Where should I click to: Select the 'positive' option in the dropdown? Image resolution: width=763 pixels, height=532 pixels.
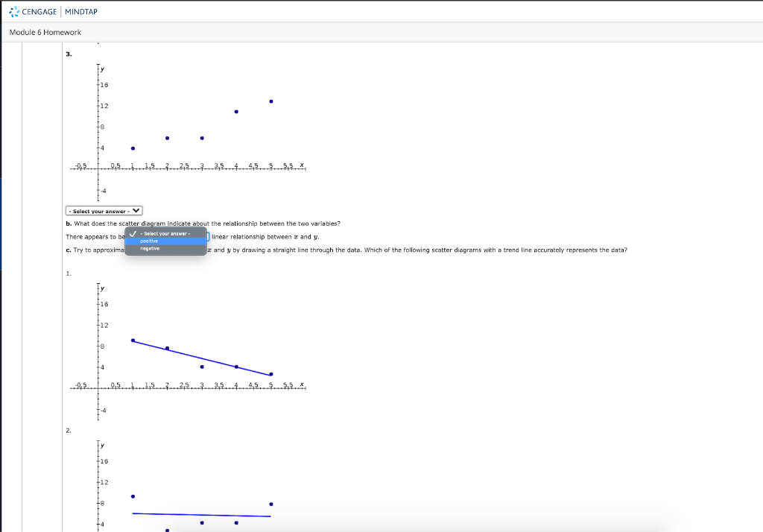pyautogui.click(x=149, y=241)
